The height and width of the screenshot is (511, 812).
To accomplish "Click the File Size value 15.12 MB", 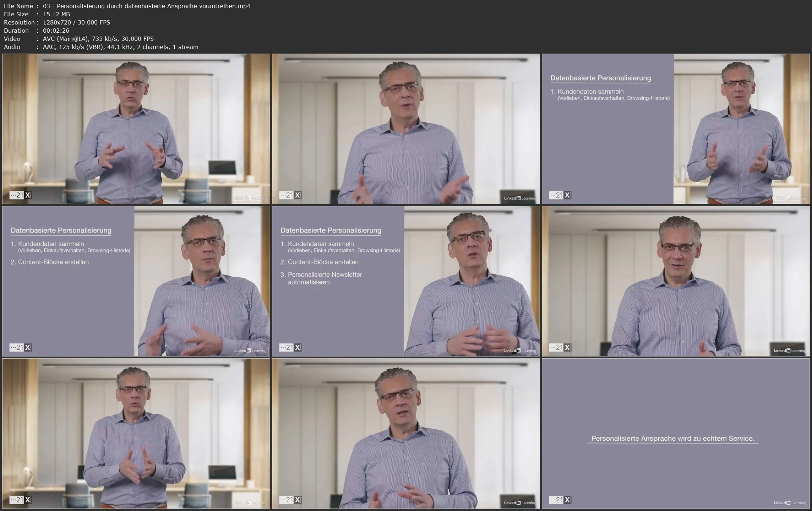I will point(56,14).
